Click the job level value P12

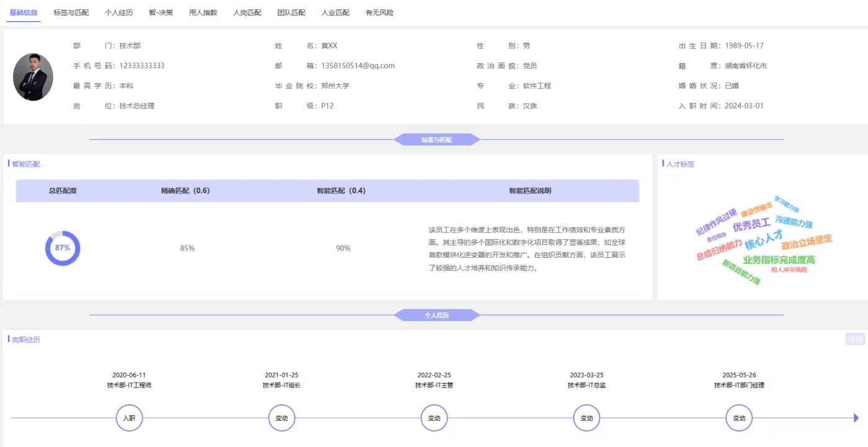327,106
